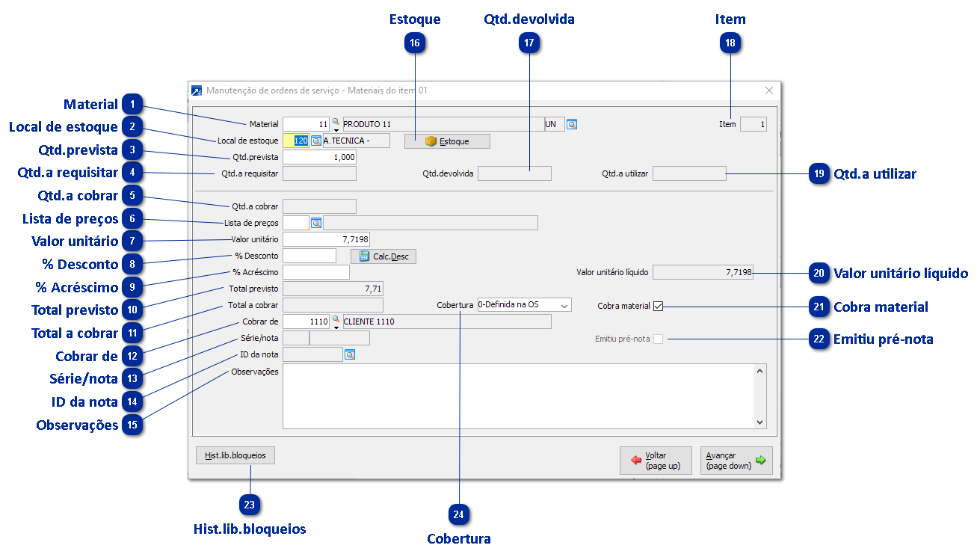
Task: Click the Qtd.a requisitar field
Action: click(x=319, y=173)
